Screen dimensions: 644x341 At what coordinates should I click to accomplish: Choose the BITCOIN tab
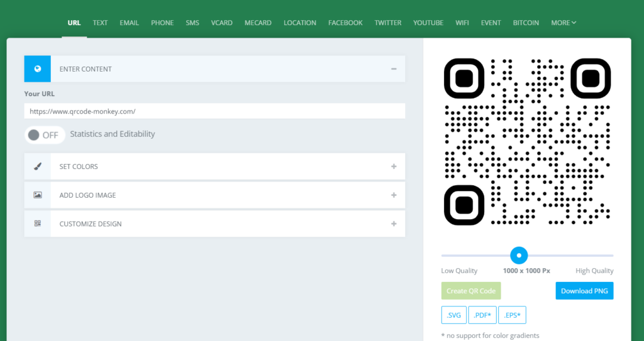point(526,23)
